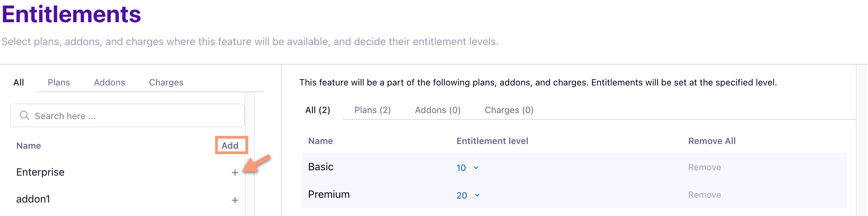Select the All (2) tab
The width and height of the screenshot is (868, 216).
(317, 110)
